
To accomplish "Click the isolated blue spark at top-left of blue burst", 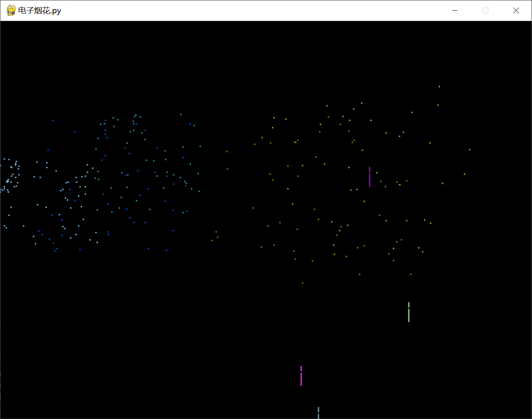I will coord(53,120).
